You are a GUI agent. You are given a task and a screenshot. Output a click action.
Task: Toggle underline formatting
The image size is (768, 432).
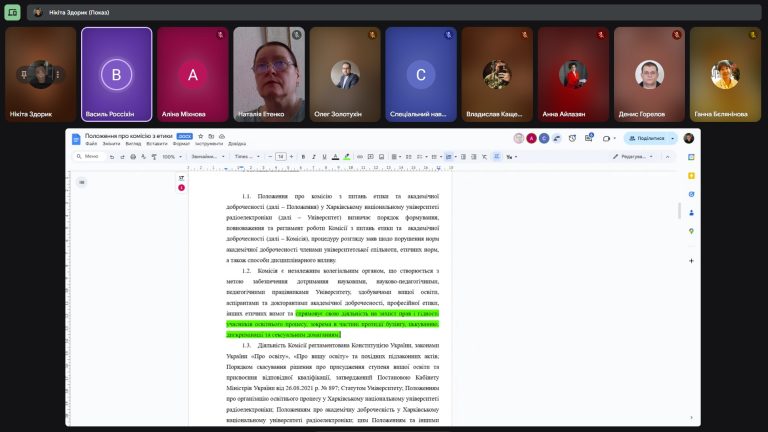coord(324,156)
